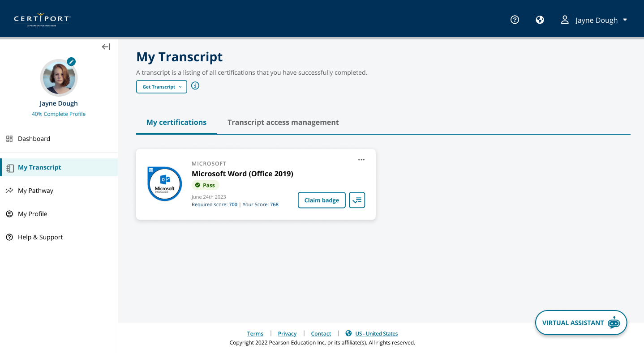Click the My Transcript notebook icon
644x353 pixels.
[10, 168]
